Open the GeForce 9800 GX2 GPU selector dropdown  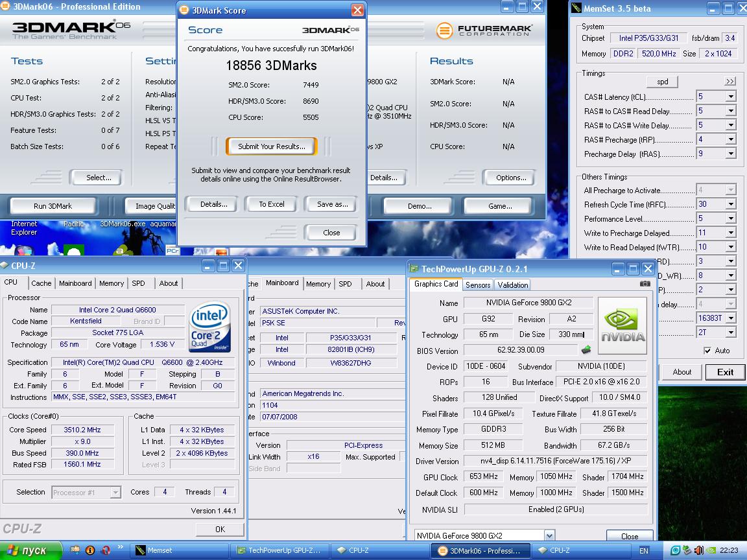click(549, 535)
